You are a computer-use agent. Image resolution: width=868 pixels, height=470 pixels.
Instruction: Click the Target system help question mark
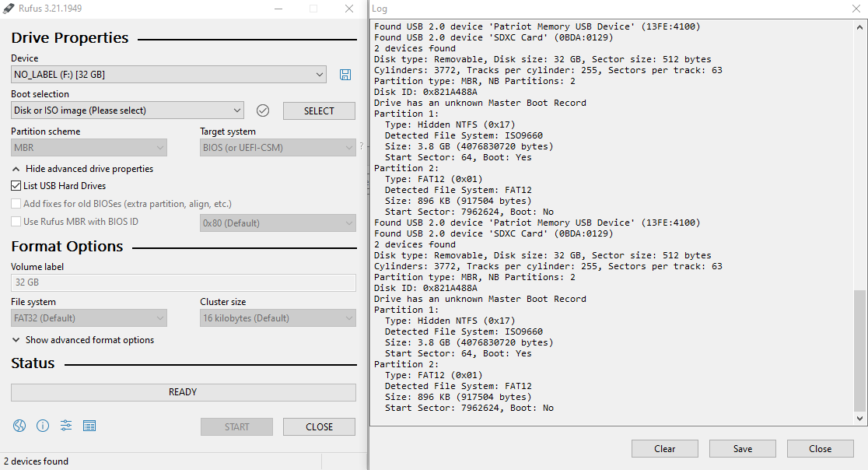pyautogui.click(x=362, y=146)
